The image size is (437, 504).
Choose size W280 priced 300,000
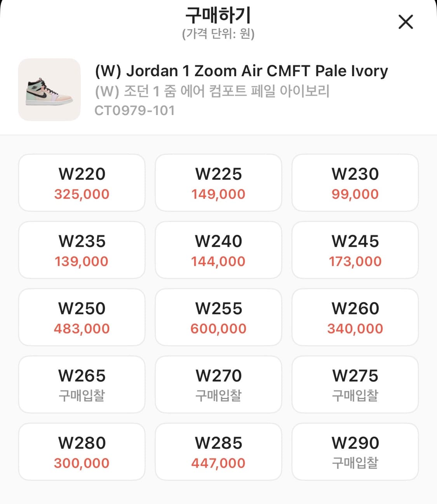point(82,452)
